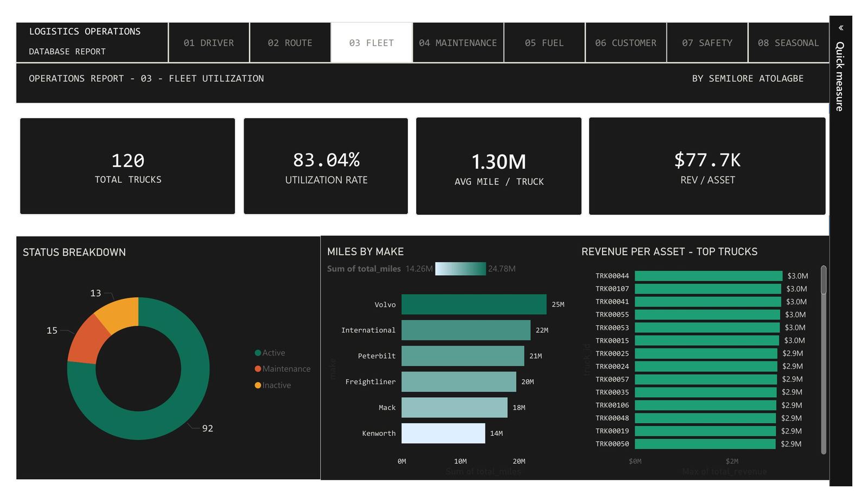Screen dimensions: 868x502
Task: Select the Volvo bar in Miles by Make
Action: point(474,304)
